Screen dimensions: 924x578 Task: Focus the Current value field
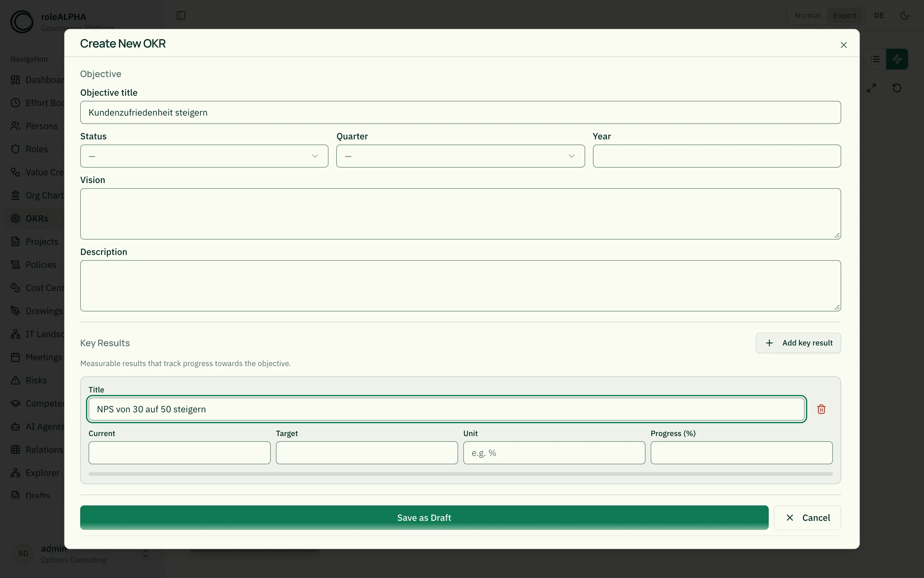click(x=179, y=453)
